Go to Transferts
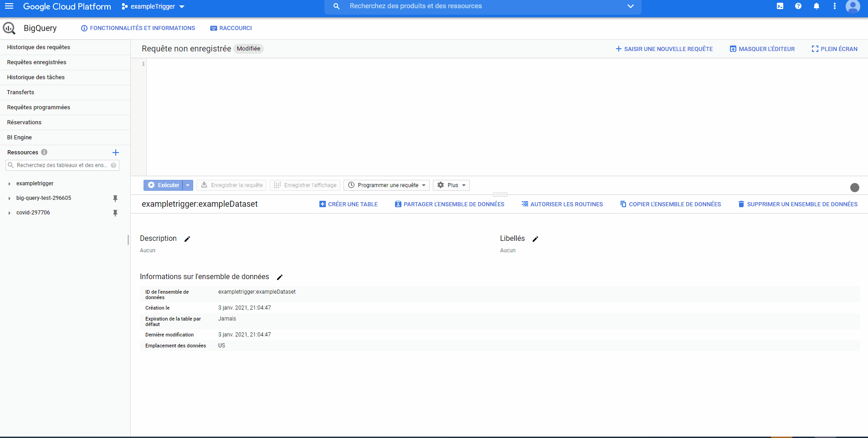868x438 pixels. click(65, 92)
